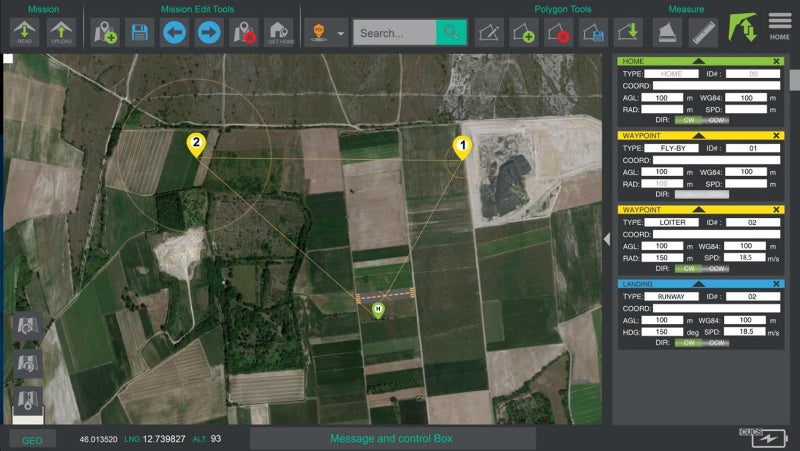Collapse the side panel with left arrow
This screenshot has height=451, width=800.
pyautogui.click(x=606, y=238)
